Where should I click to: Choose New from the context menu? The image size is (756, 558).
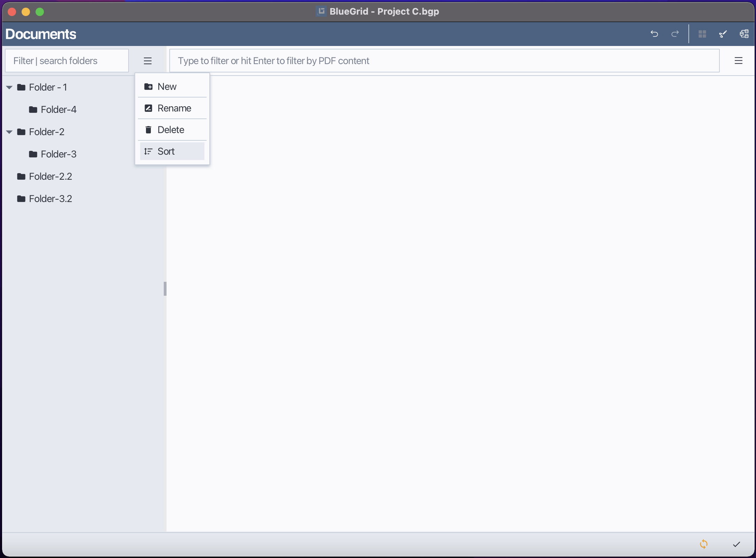[167, 86]
